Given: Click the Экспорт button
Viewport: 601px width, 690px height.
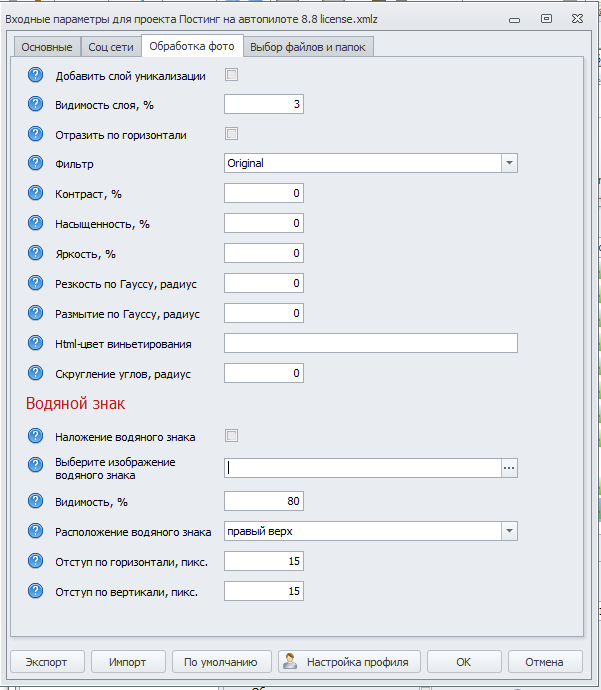Looking at the screenshot, I should (x=46, y=662).
